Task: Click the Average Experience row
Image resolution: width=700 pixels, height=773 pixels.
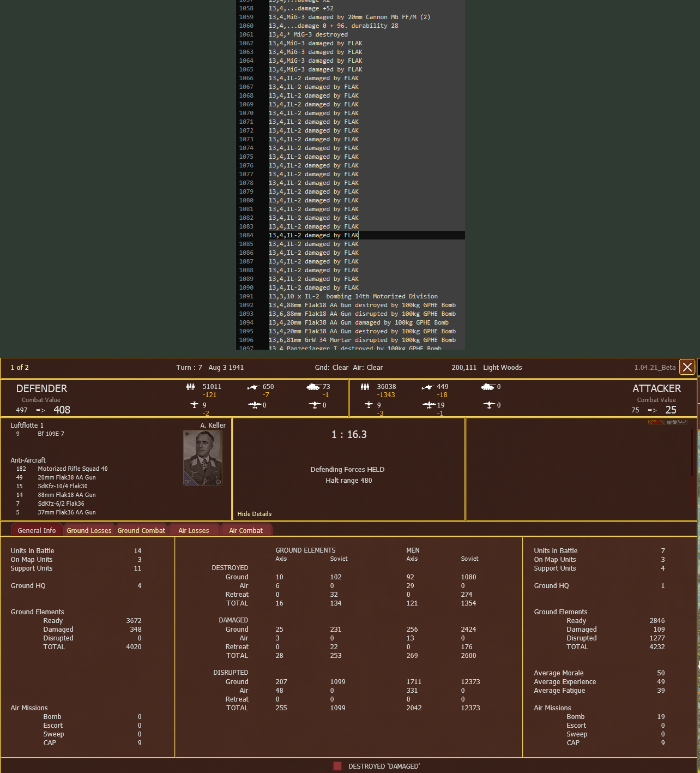Action: [x=599, y=682]
